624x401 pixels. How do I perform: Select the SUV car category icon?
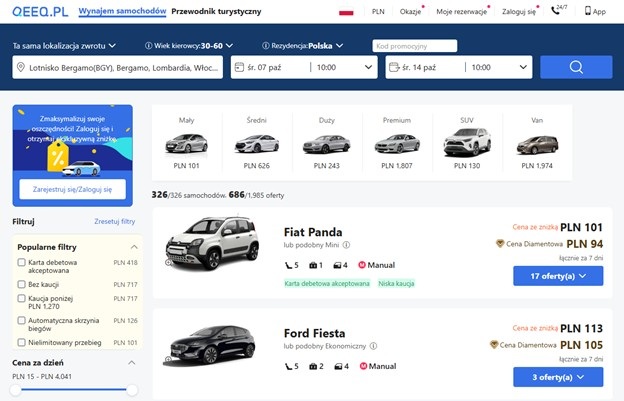pyautogui.click(x=467, y=143)
